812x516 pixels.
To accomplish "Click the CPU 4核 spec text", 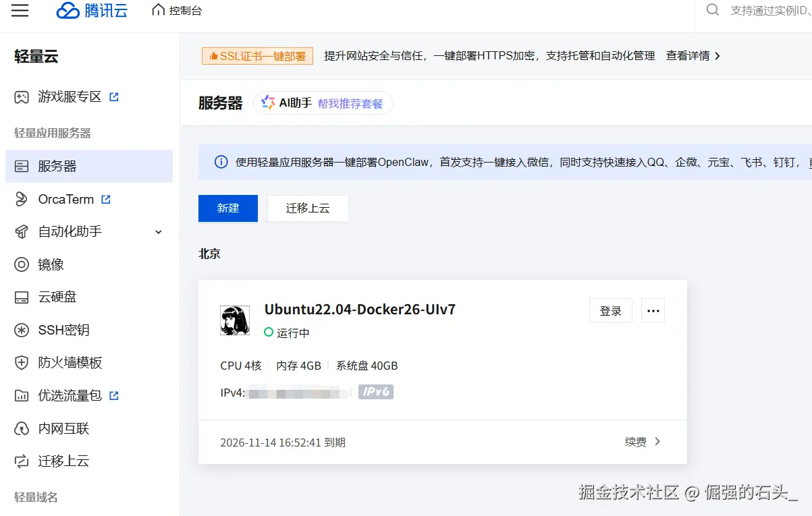I will (x=241, y=366).
